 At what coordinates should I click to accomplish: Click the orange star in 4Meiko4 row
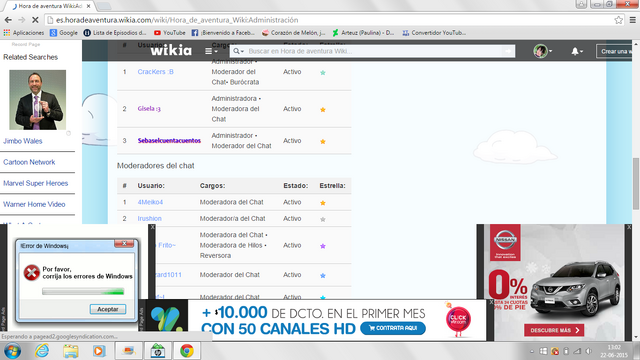323,202
